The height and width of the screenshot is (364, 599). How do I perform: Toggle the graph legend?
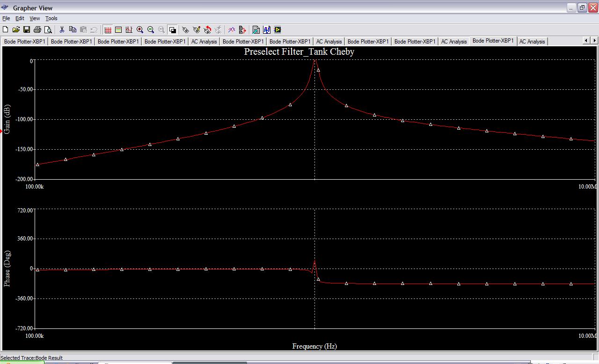coord(118,29)
